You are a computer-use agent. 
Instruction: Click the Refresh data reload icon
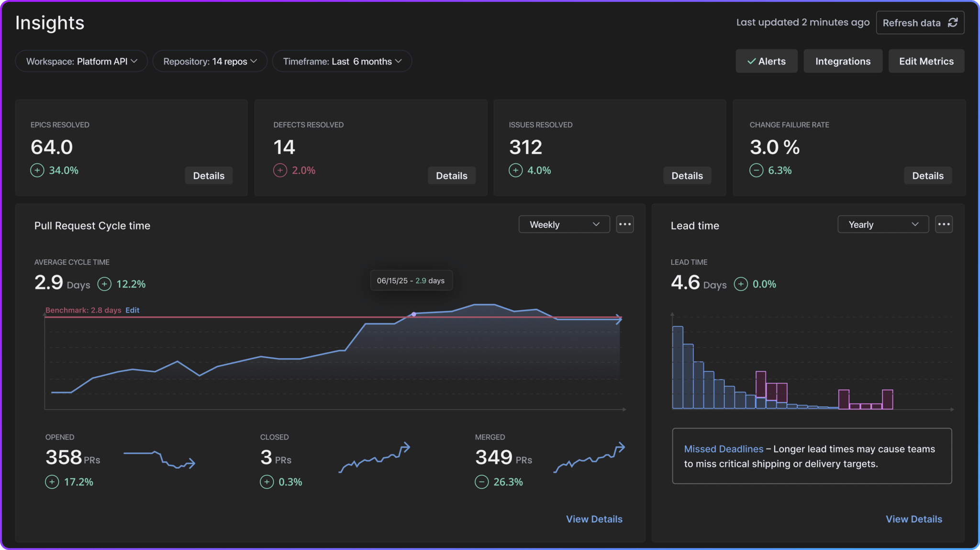pyautogui.click(x=953, y=22)
